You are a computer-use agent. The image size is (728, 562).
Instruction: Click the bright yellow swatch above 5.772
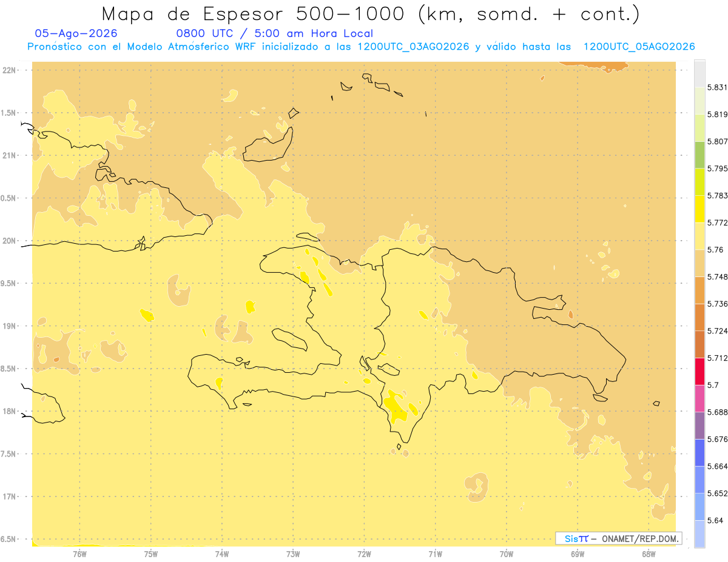699,209
